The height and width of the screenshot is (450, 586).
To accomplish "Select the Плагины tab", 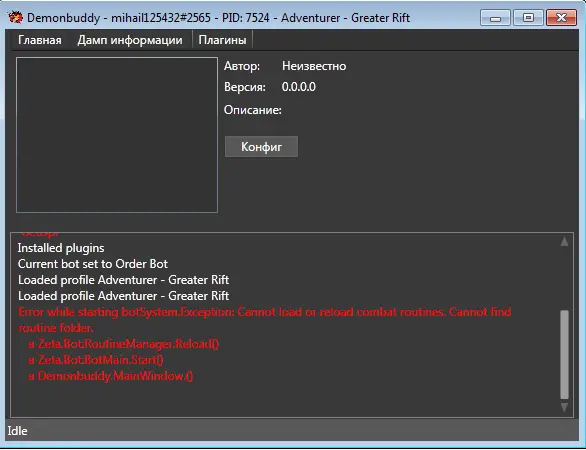I will 222,40.
